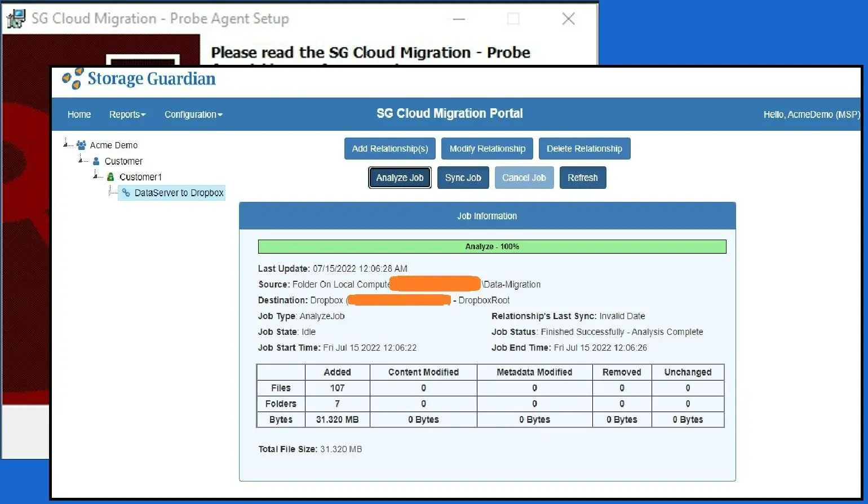868x504 pixels.
Task: Click the chain-link icon beside DataServer to Dropbox
Action: (126, 193)
